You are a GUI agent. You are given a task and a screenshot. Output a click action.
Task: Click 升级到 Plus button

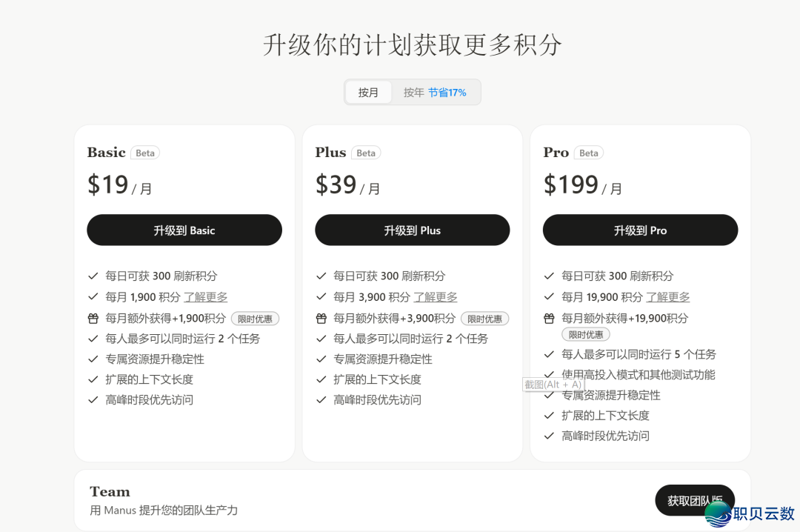[412, 230]
